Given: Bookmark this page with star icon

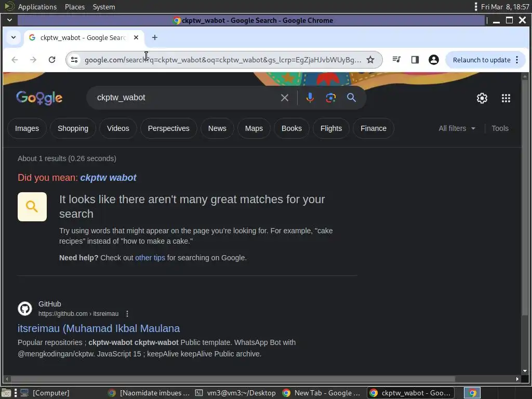Looking at the screenshot, I should [x=370, y=60].
